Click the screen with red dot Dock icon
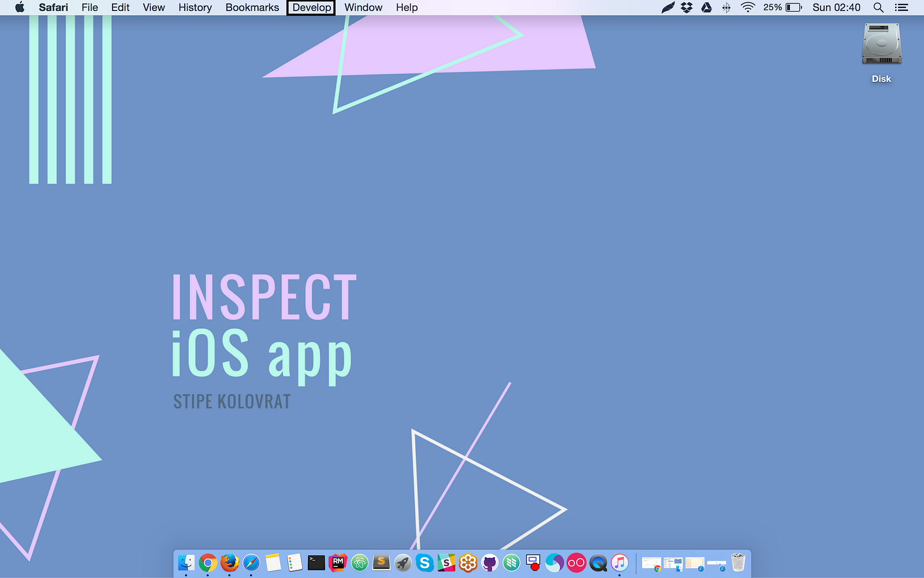The width and height of the screenshot is (924, 578). 533,562
